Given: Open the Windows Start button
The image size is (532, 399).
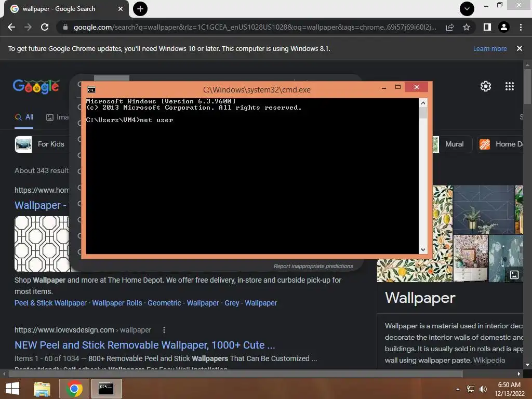Looking at the screenshot, I should pos(12,389).
